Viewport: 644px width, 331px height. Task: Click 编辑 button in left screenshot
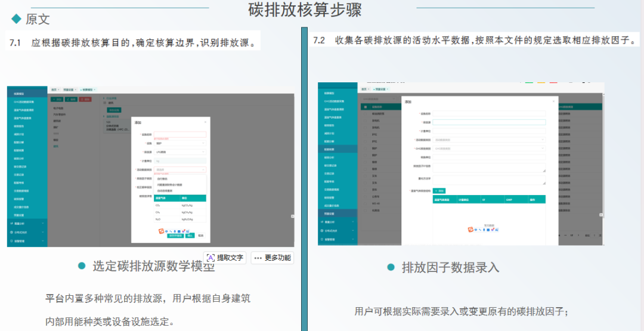(71, 100)
